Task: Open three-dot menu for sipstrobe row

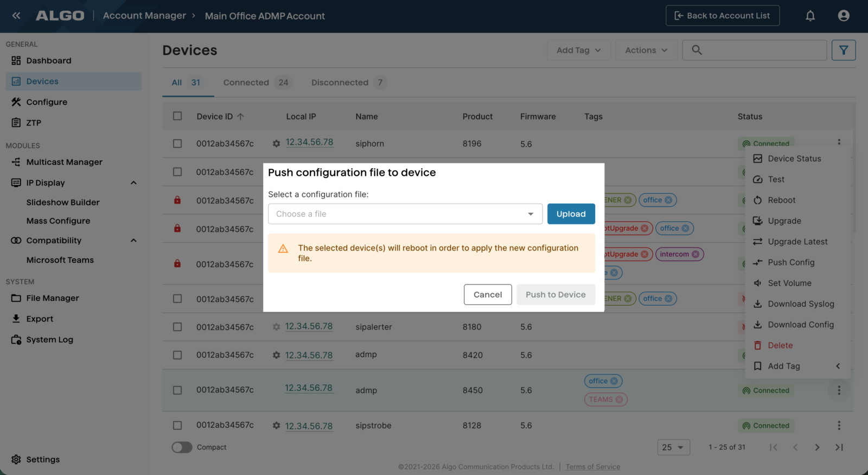Action: click(x=839, y=426)
